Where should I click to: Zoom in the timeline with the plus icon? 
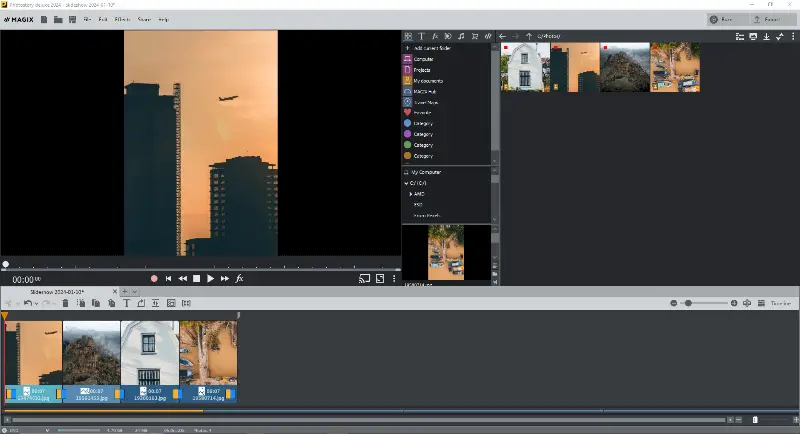click(734, 303)
